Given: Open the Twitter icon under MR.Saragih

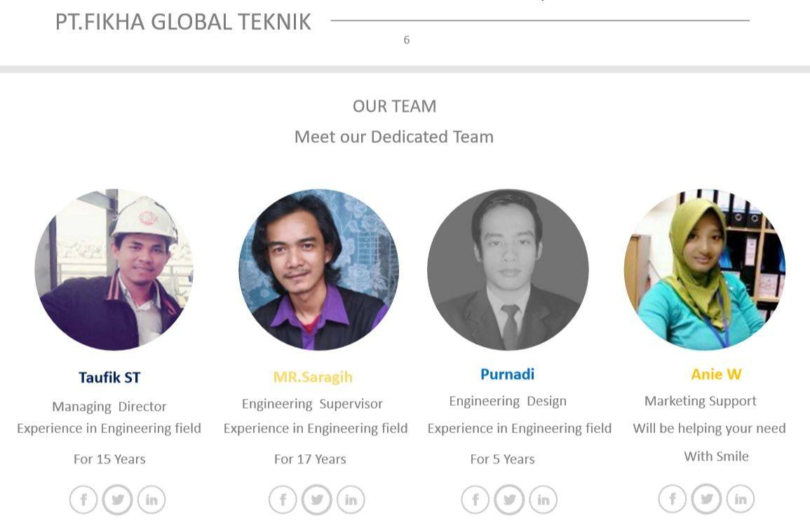Looking at the screenshot, I should 317,500.
